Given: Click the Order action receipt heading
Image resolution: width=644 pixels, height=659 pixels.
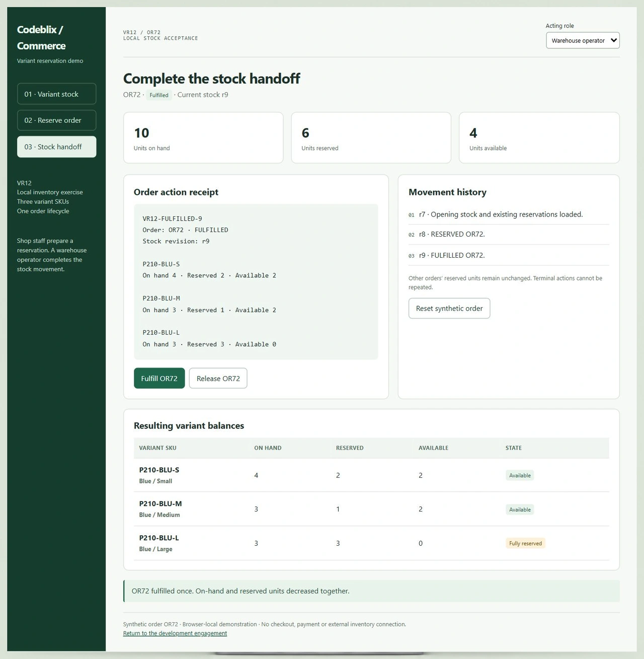Looking at the screenshot, I should click(x=176, y=192).
